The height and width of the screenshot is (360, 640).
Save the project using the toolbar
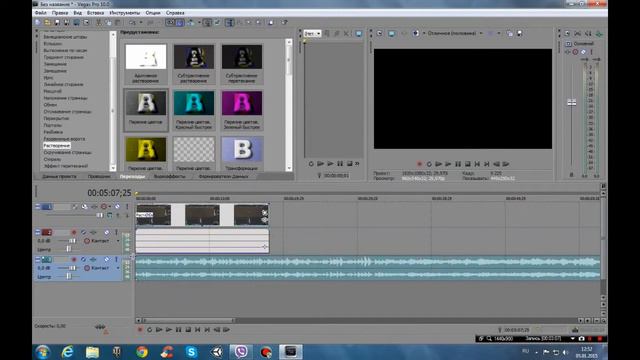pos(57,22)
